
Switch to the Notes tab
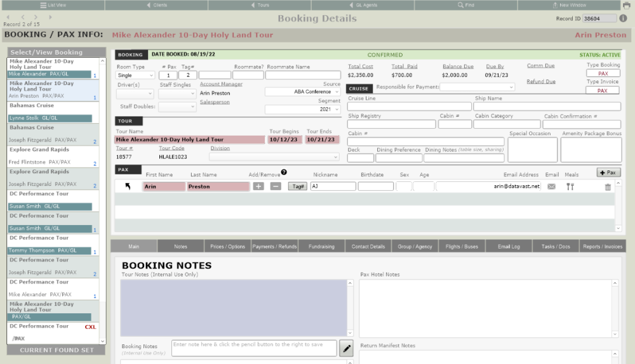click(x=180, y=246)
